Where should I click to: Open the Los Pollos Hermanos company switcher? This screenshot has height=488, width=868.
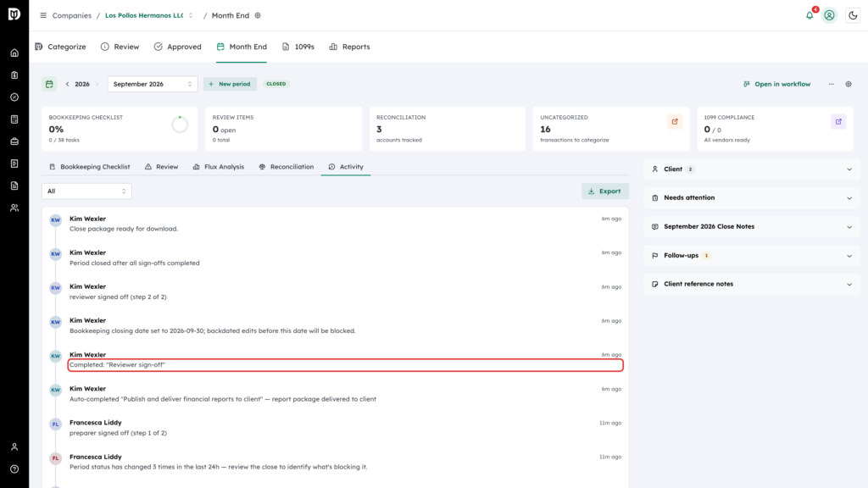(x=149, y=15)
